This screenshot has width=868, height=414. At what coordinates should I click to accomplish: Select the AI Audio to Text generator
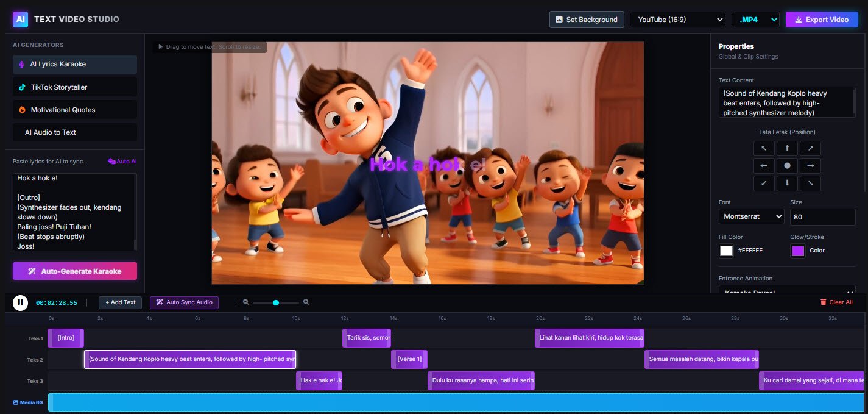75,132
